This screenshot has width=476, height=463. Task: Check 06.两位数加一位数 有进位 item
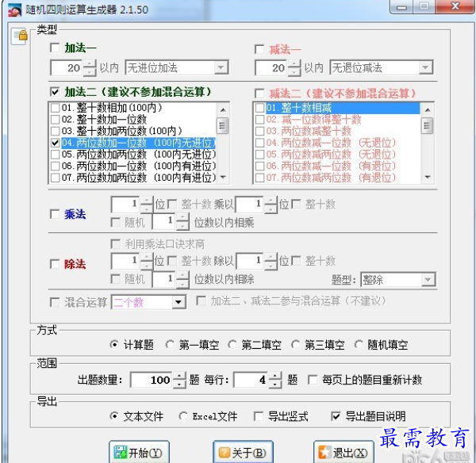[55, 166]
